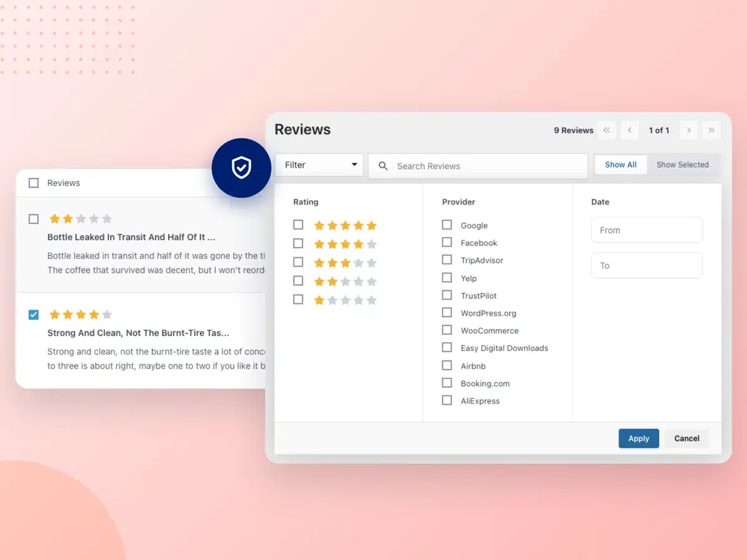Click the Cancel button

point(687,438)
